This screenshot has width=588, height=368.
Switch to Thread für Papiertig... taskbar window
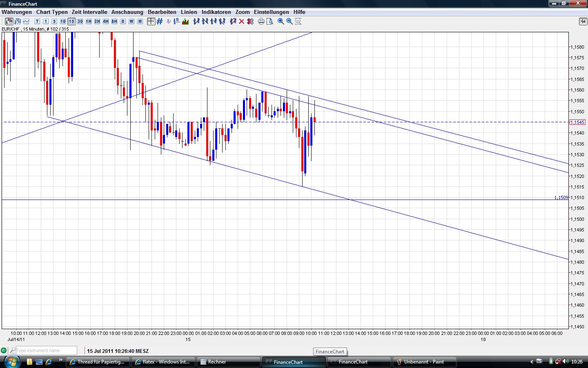tap(98, 362)
